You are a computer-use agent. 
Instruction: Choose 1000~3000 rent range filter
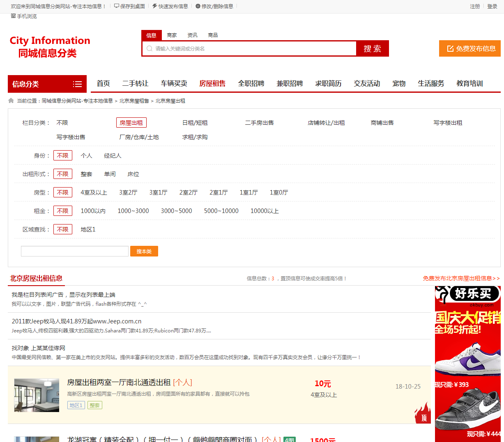point(133,211)
